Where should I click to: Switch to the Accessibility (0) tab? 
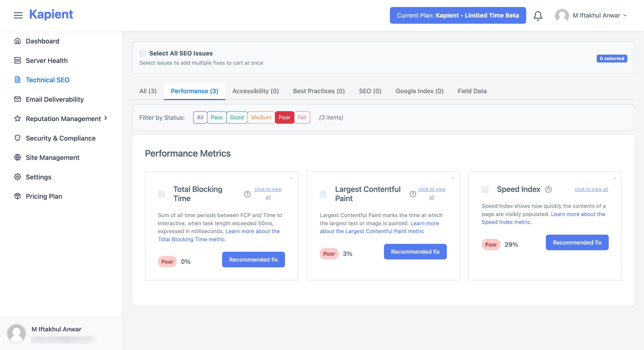pyautogui.click(x=255, y=91)
